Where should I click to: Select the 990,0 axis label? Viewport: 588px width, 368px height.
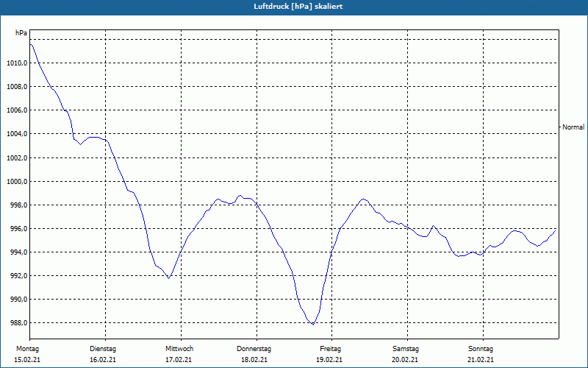pos(18,300)
